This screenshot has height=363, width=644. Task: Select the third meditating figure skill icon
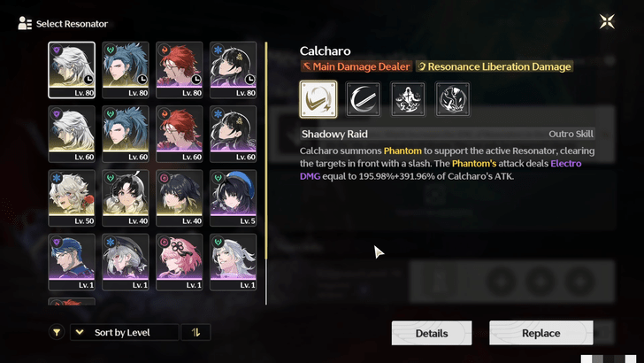tap(408, 99)
